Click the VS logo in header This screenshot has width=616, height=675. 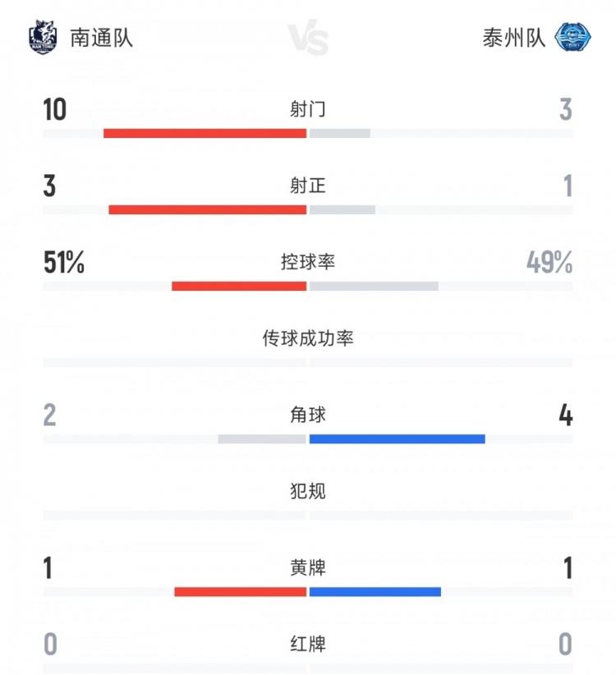pos(308,39)
